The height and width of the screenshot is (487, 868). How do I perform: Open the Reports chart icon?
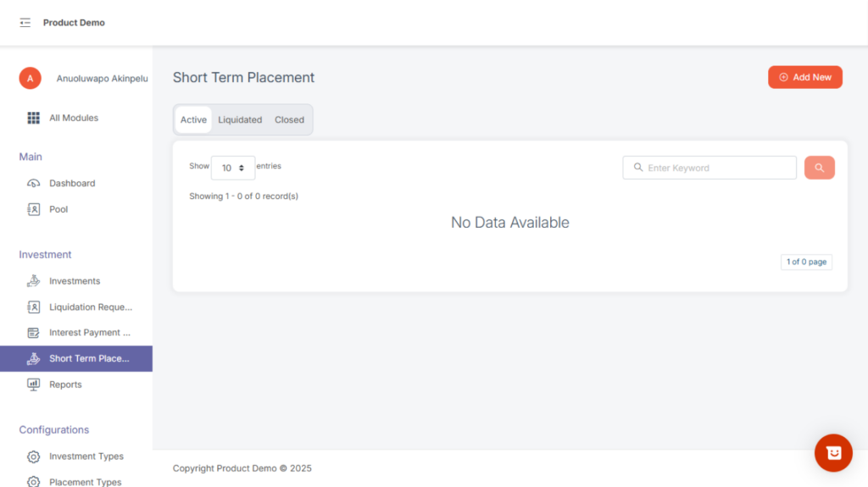(x=34, y=385)
